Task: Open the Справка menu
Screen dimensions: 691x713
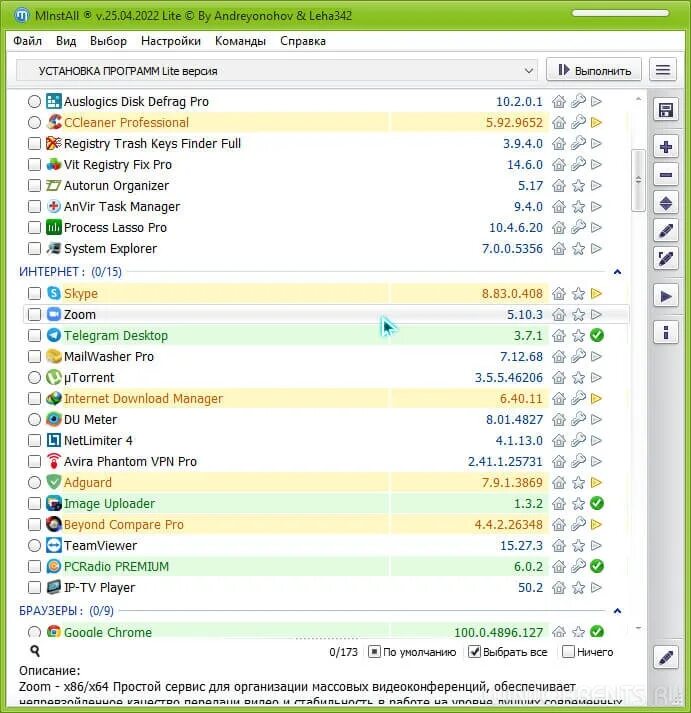Action: [x=303, y=41]
